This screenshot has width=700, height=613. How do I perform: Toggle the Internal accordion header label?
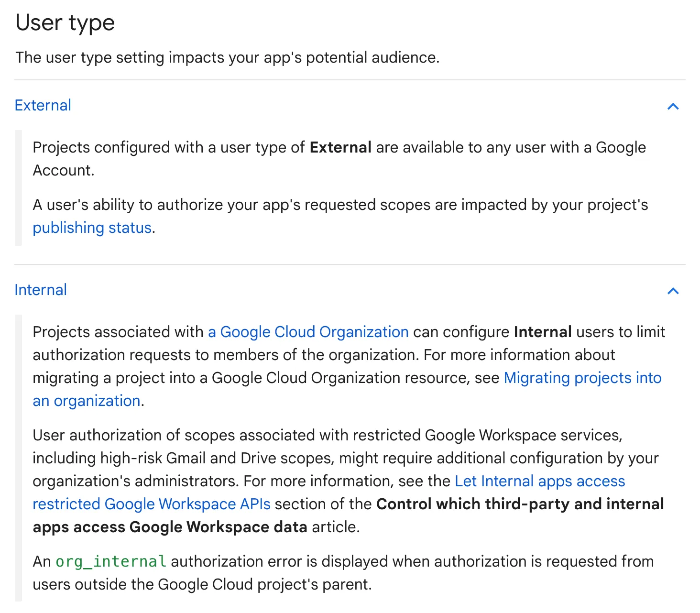point(41,290)
